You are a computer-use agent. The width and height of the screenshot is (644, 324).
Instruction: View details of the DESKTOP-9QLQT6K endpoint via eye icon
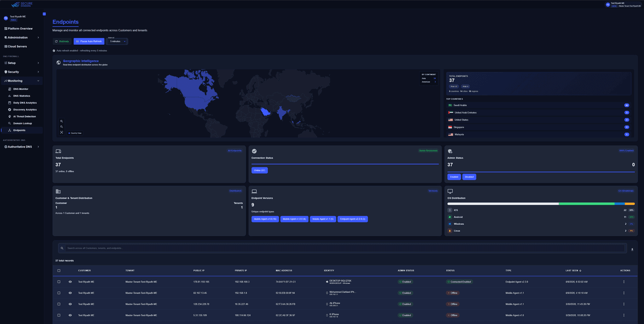(x=70, y=282)
